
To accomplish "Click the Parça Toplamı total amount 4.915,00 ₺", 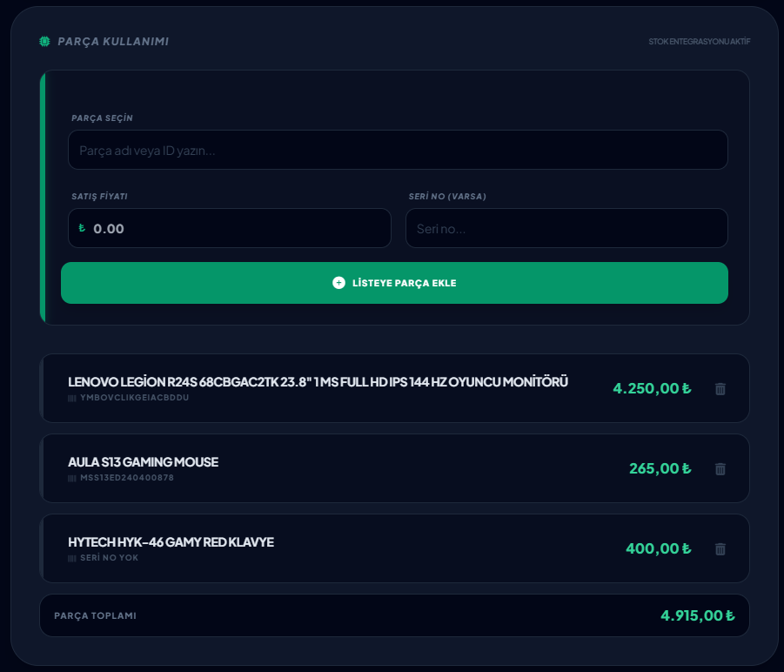I will (697, 615).
